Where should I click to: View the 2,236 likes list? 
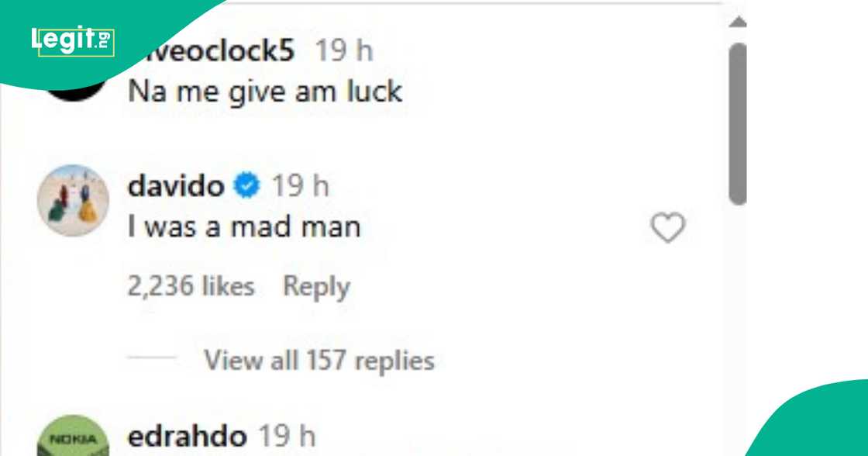[x=191, y=286]
